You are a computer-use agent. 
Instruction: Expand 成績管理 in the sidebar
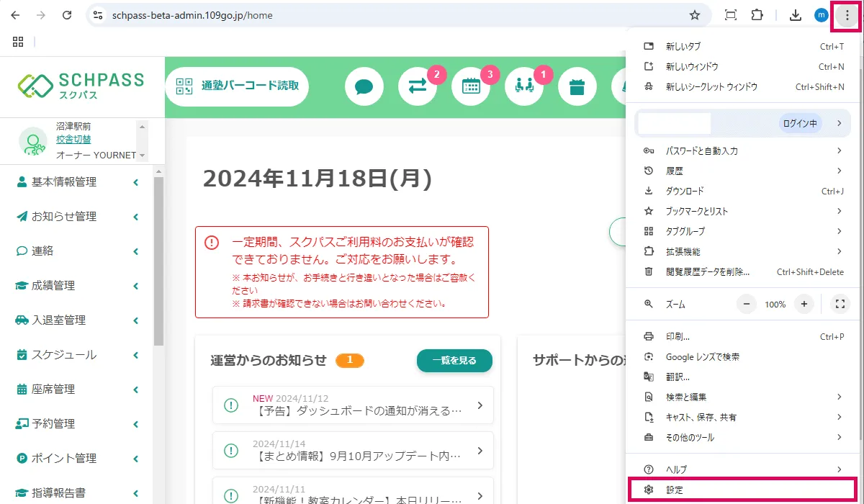pos(77,286)
